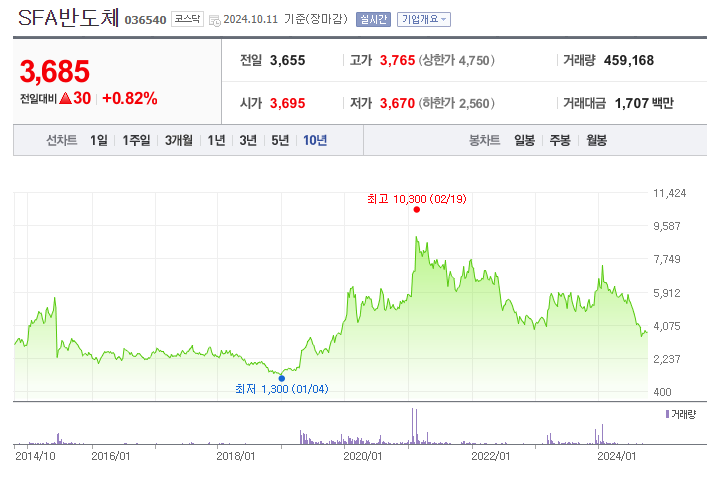This screenshot has width=707, height=479.
Task: Switch to the 1년 chart range
Action: pos(216,140)
